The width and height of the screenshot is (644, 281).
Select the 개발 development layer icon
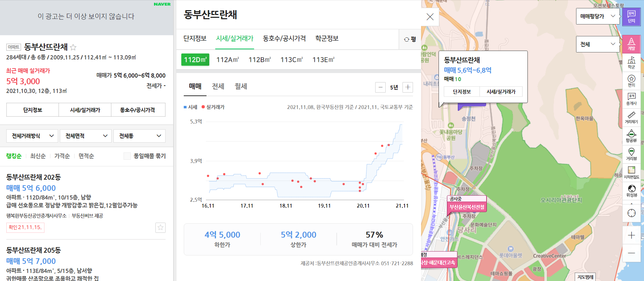coord(631,44)
